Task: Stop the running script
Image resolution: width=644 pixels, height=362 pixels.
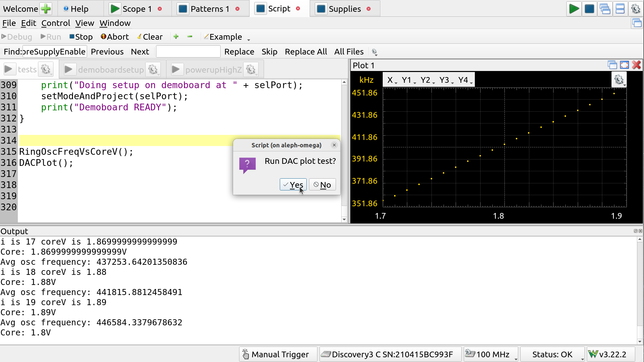Action: point(81,37)
